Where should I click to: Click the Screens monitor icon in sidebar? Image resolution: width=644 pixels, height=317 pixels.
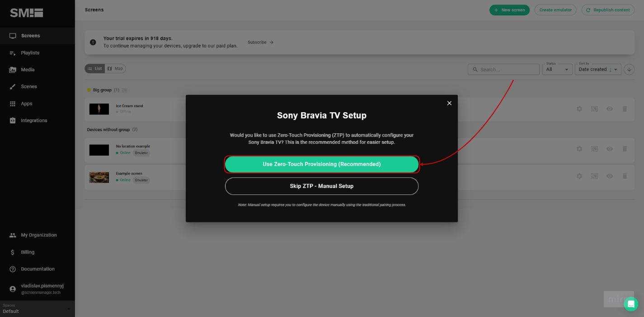[x=13, y=36]
